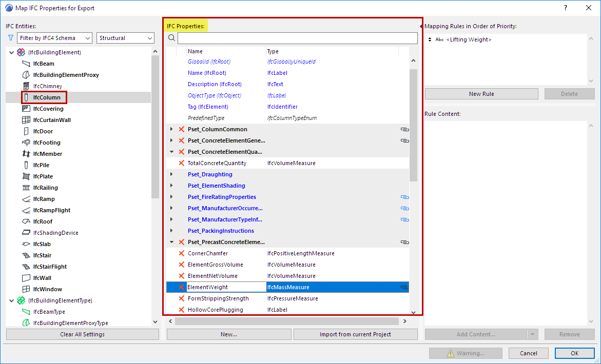This screenshot has width=601, height=364.
Task: Select the IfcWindow icon
Action: tap(26, 289)
